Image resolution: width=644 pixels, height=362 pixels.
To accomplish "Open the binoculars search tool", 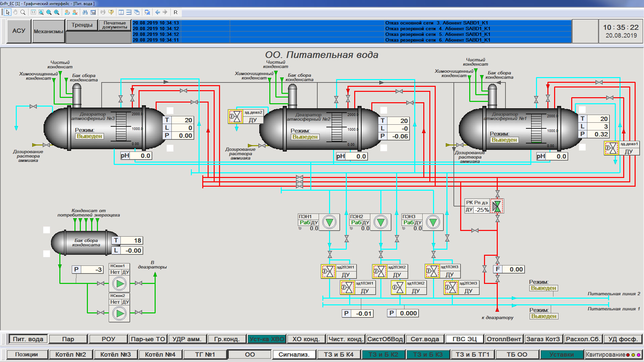I will coord(85,12).
